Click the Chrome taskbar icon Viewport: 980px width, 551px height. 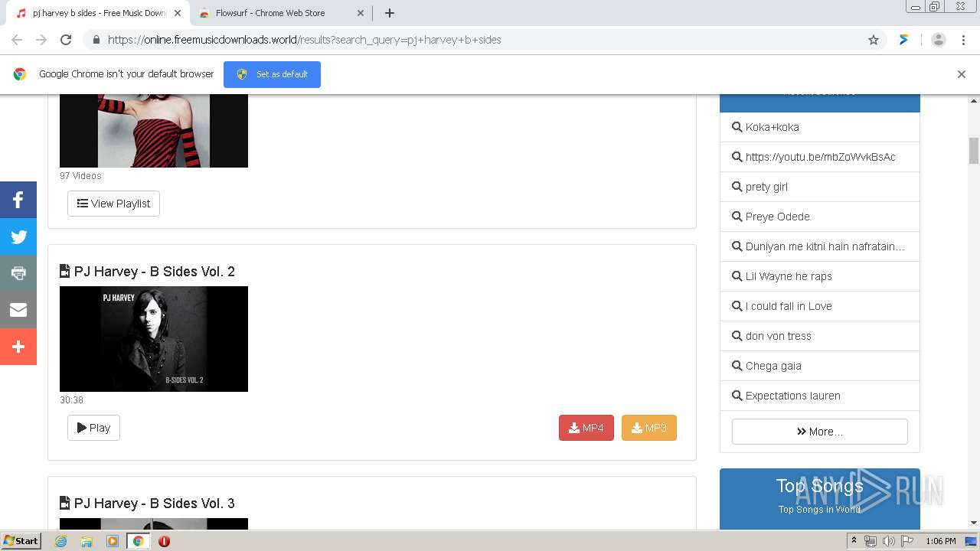(x=139, y=541)
